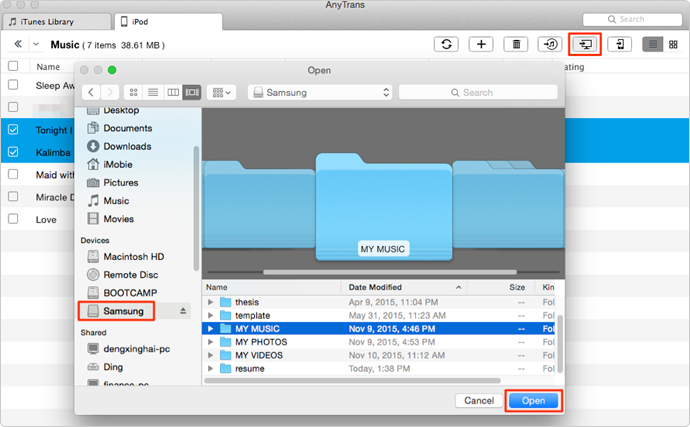Go back with the double chevron icon

point(18,44)
